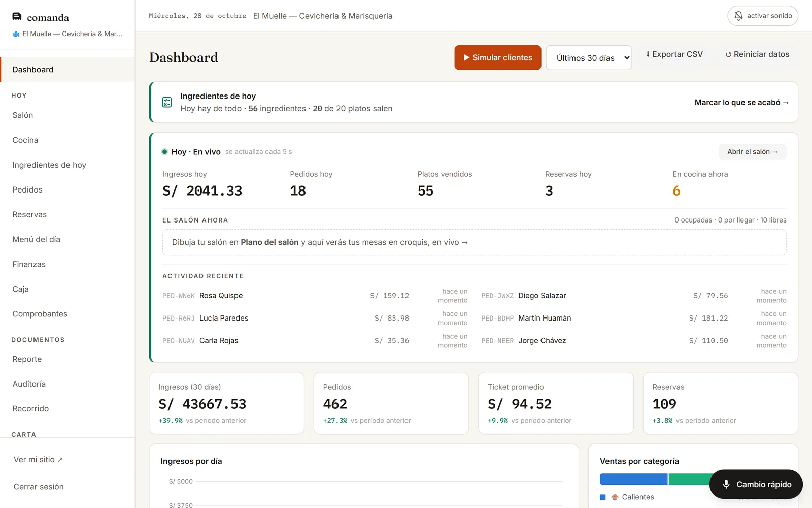Click the fish icon beside El Muelle

16,34
